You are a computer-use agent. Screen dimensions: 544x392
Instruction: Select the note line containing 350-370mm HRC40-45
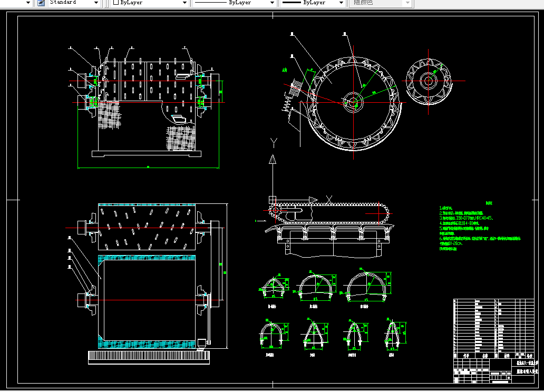pyautogui.click(x=466, y=218)
